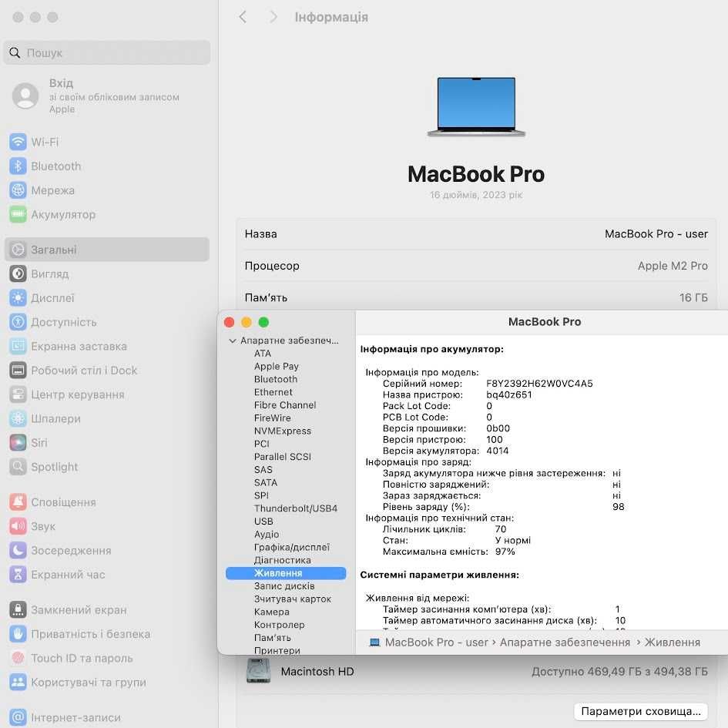This screenshot has width=728, height=728.
Task: Open the Шпалери wallpaper icon
Action: [x=18, y=418]
